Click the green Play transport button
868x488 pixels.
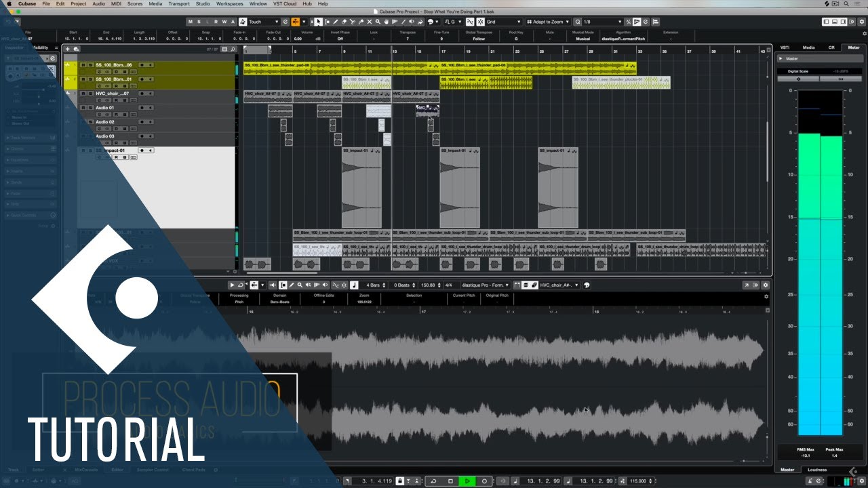pyautogui.click(x=467, y=481)
